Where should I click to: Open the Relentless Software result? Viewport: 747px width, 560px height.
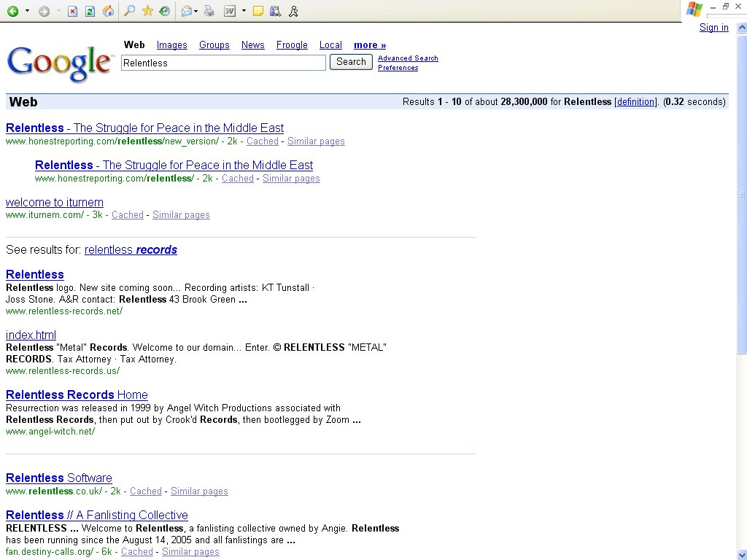coord(59,478)
